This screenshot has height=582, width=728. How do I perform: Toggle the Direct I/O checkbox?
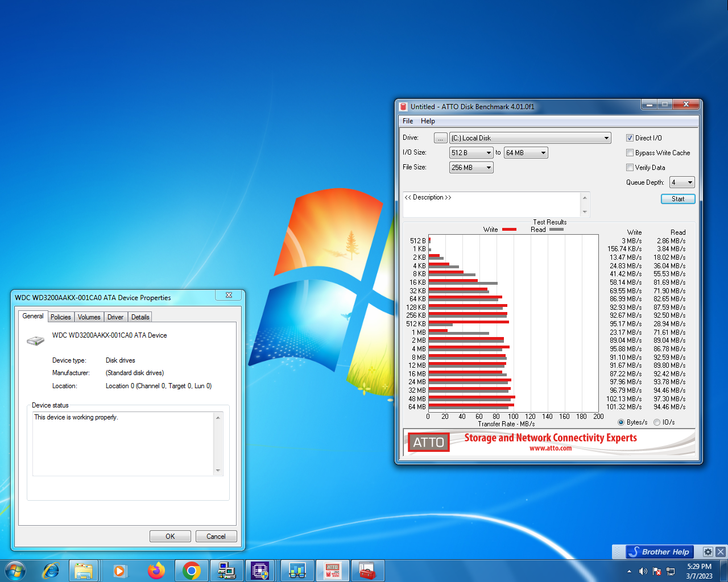630,138
